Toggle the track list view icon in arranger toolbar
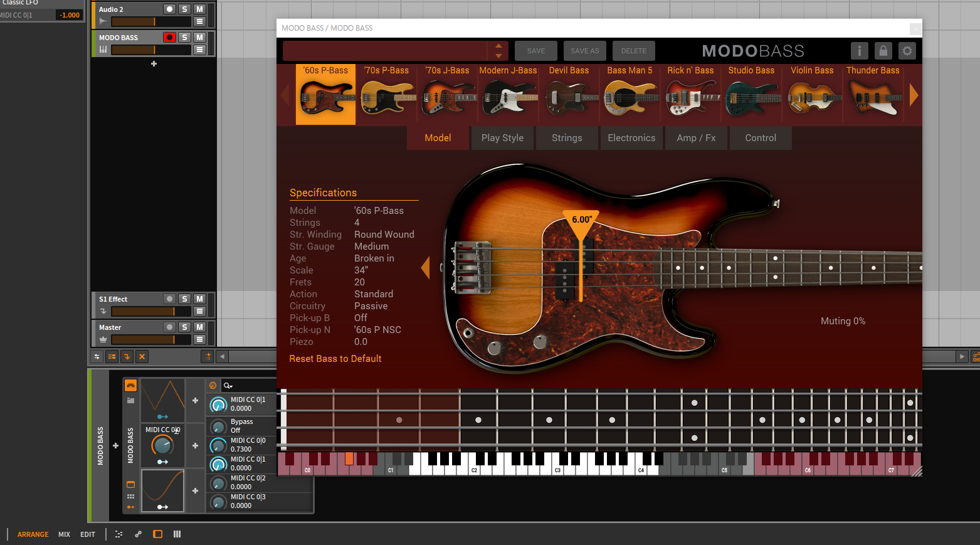The height and width of the screenshot is (545, 980). click(x=112, y=356)
